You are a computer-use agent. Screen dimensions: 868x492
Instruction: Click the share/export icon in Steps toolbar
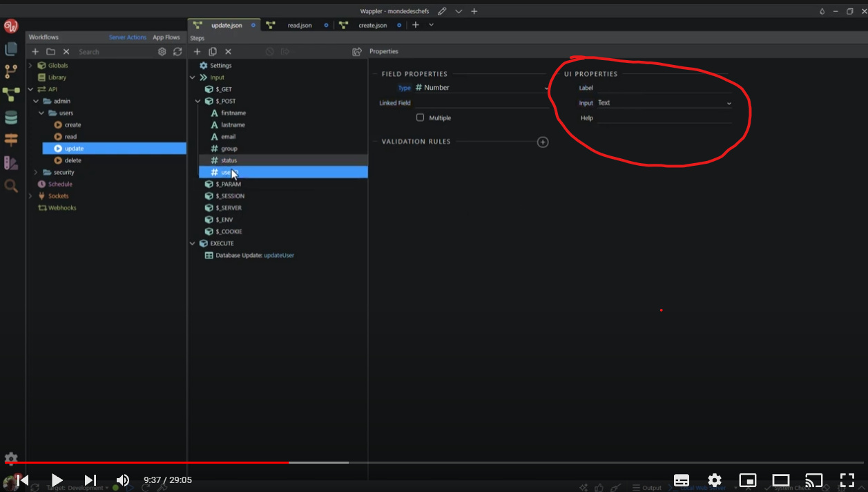[x=357, y=52]
